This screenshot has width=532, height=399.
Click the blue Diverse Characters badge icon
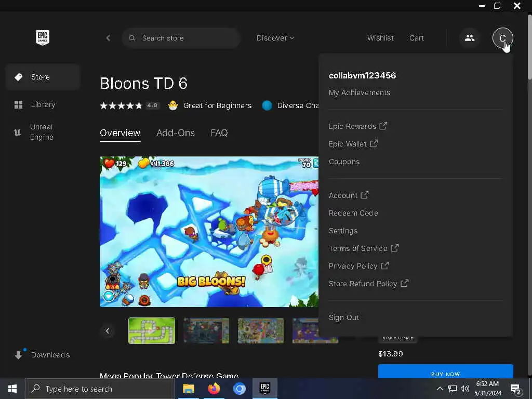(x=267, y=105)
